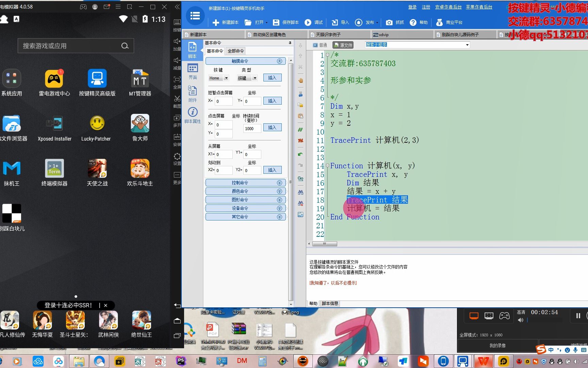Click the X1 start coordinate field
The width and height of the screenshot is (588, 368).
(x=224, y=154)
